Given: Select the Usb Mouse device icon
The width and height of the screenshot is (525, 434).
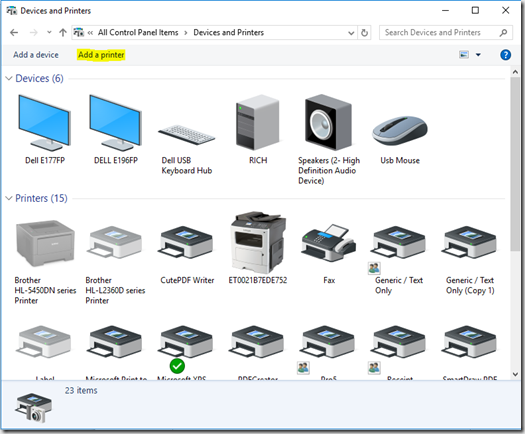Looking at the screenshot, I should [x=400, y=131].
